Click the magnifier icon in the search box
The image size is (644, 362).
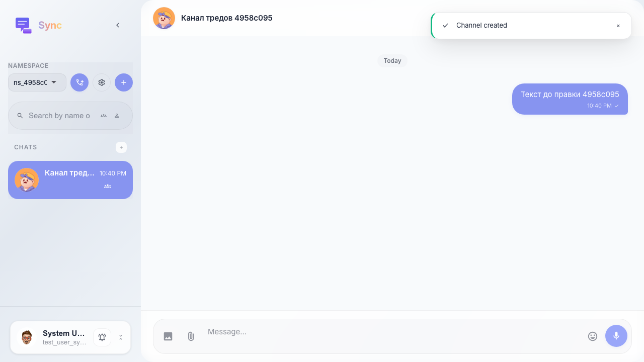click(x=20, y=116)
